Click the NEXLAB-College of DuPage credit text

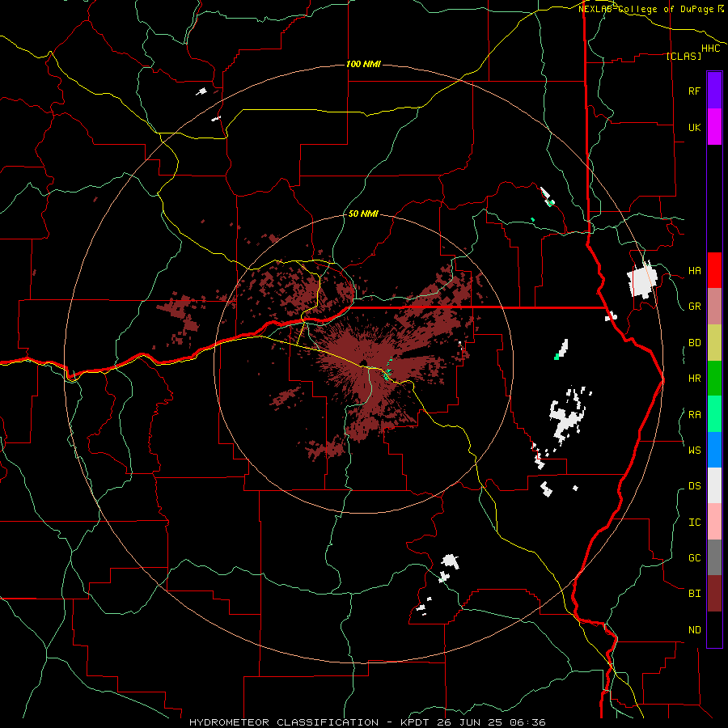click(651, 9)
